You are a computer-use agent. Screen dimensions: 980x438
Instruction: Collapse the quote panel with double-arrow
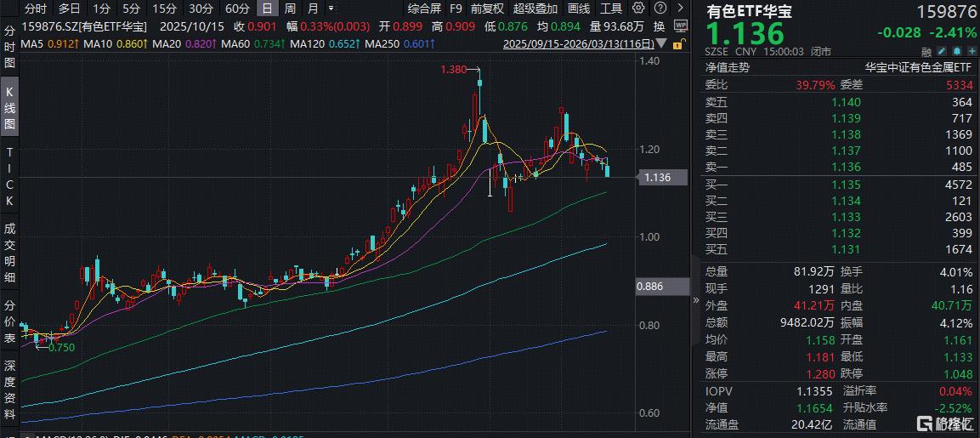tap(696, 300)
